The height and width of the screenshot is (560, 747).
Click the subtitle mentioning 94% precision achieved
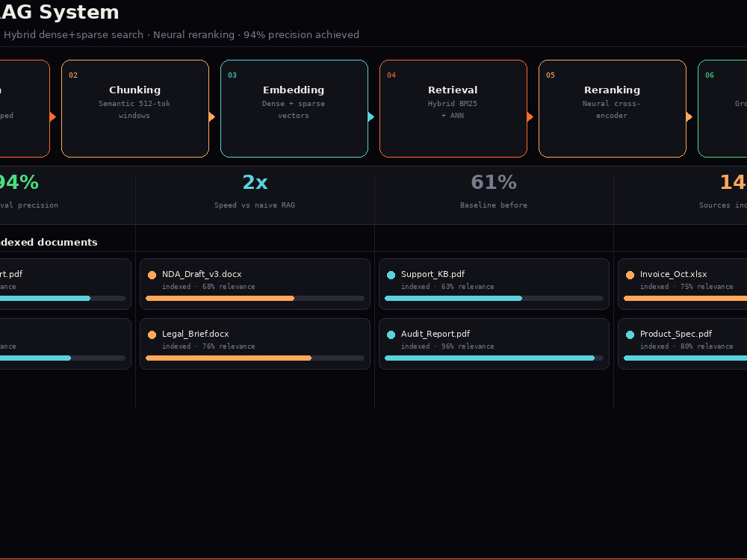click(x=182, y=35)
